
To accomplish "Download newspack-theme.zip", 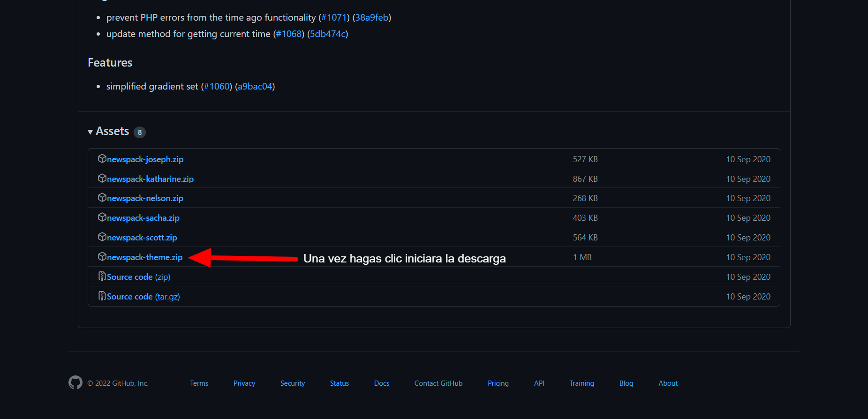I will (144, 257).
